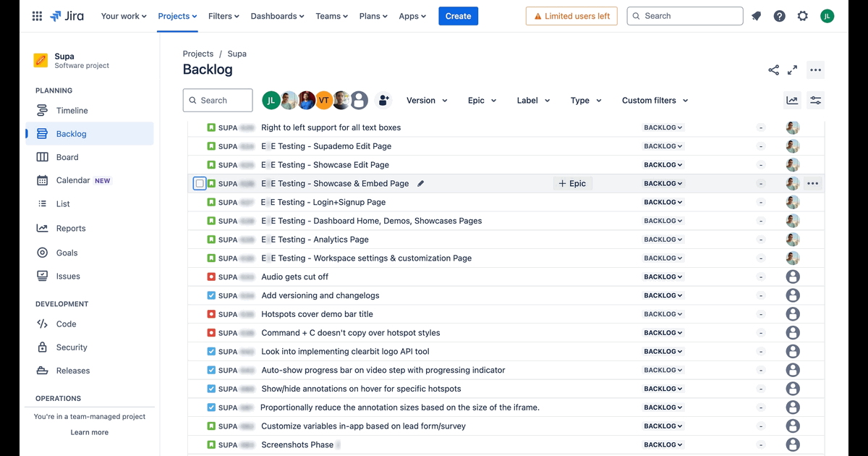Click assignee avatar for Analytics Page row
868x456 pixels.
pyautogui.click(x=793, y=240)
